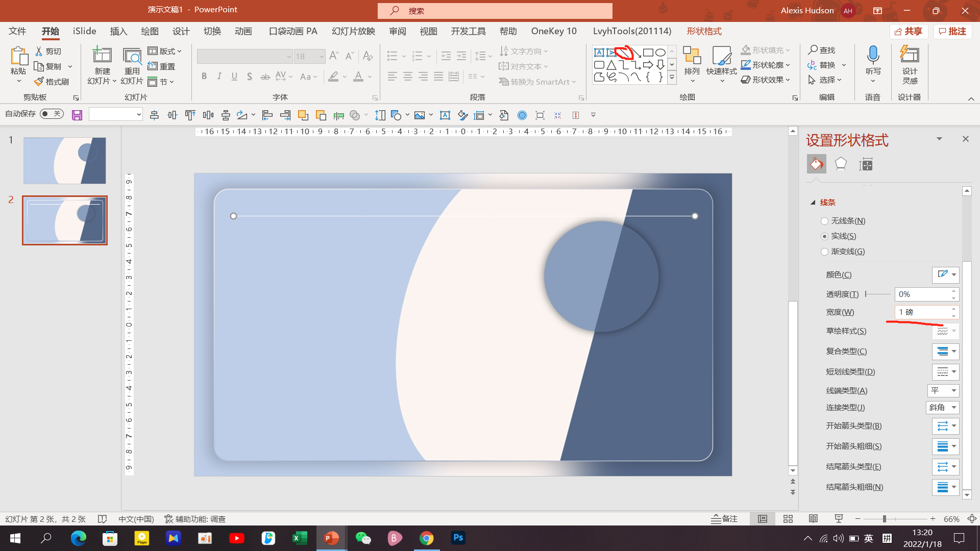Open the Insert (插入) ribbon tab

click(118, 32)
